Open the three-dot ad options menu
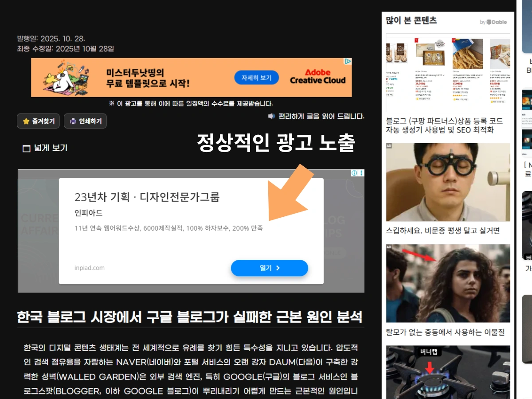Image resolution: width=532 pixels, height=399 pixels. click(361, 173)
